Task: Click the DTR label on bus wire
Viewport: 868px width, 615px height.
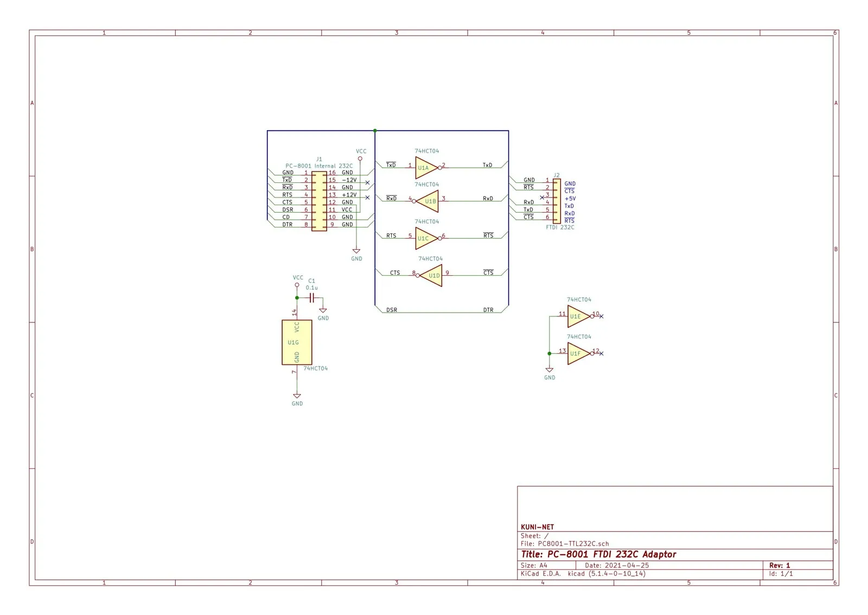Action: (x=488, y=310)
